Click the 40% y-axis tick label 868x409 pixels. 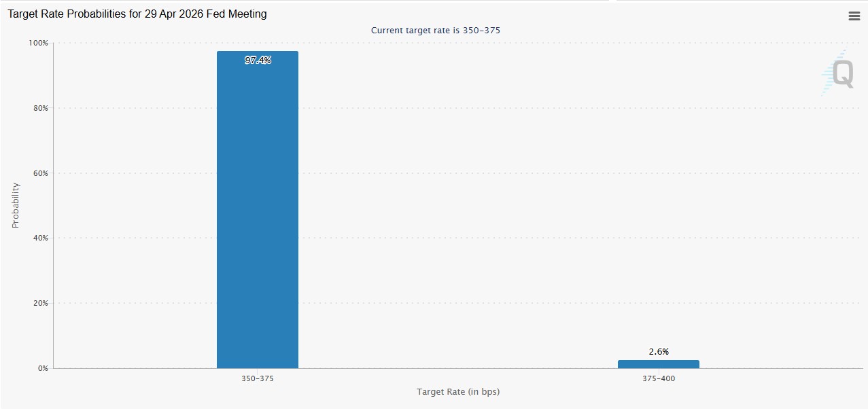[x=39, y=238]
